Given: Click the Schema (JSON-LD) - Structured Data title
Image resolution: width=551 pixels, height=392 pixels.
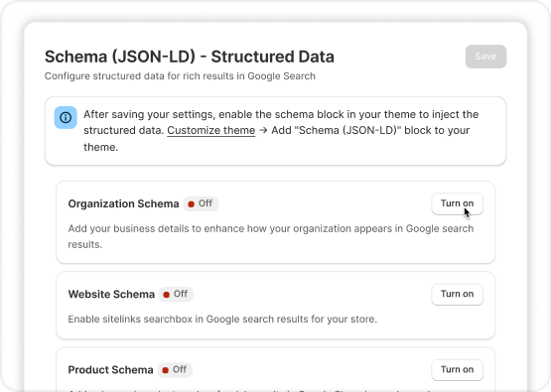Looking at the screenshot, I should pos(190,57).
